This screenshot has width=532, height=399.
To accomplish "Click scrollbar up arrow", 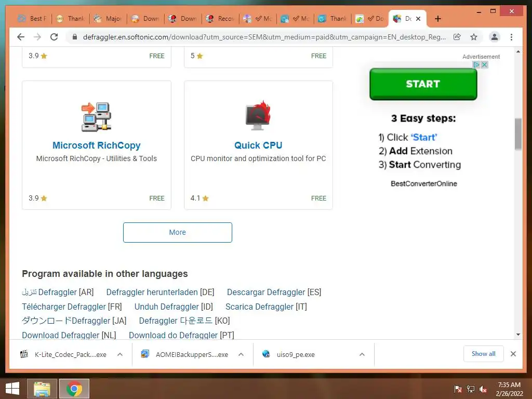I will tap(518, 51).
